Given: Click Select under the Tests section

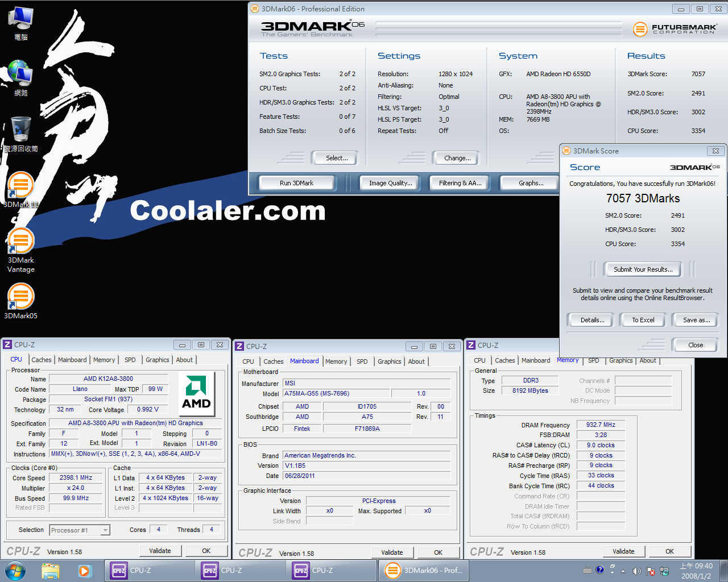Looking at the screenshot, I should (x=334, y=158).
